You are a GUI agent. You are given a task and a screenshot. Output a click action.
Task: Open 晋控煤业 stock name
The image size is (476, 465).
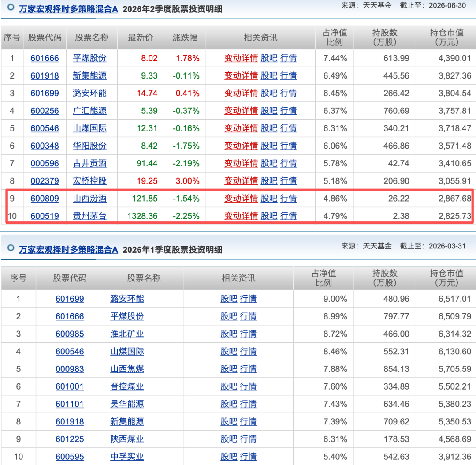click(127, 386)
